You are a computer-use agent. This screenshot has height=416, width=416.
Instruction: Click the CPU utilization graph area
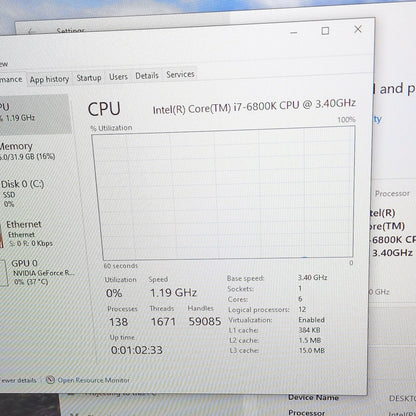(223, 193)
